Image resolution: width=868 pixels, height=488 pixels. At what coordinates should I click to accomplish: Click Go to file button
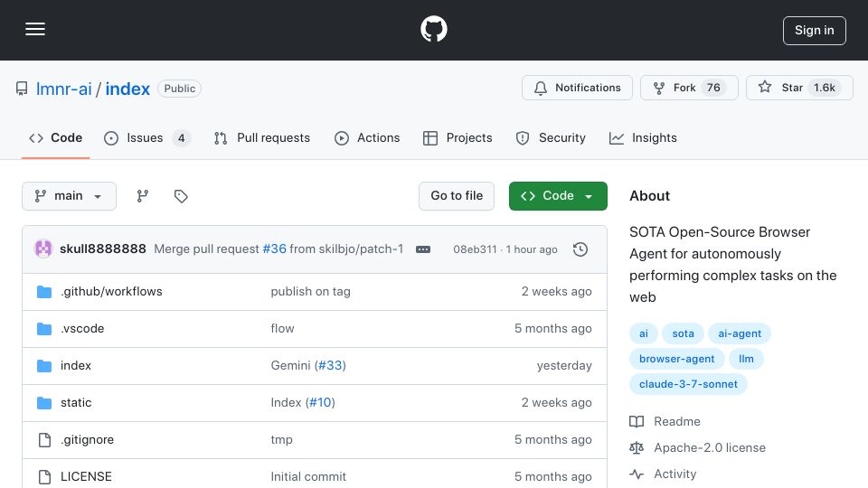[456, 196]
